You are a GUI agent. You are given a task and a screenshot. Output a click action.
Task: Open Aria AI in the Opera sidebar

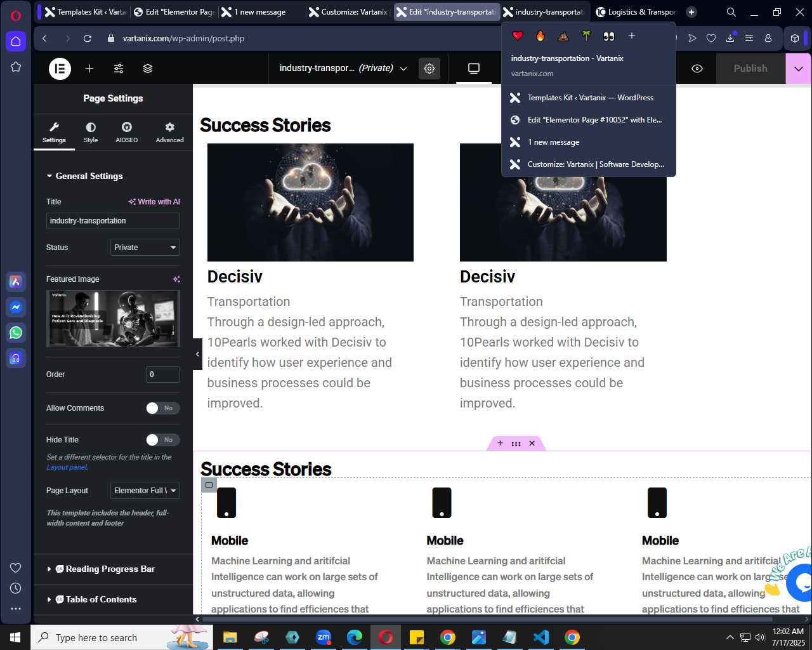click(16, 282)
